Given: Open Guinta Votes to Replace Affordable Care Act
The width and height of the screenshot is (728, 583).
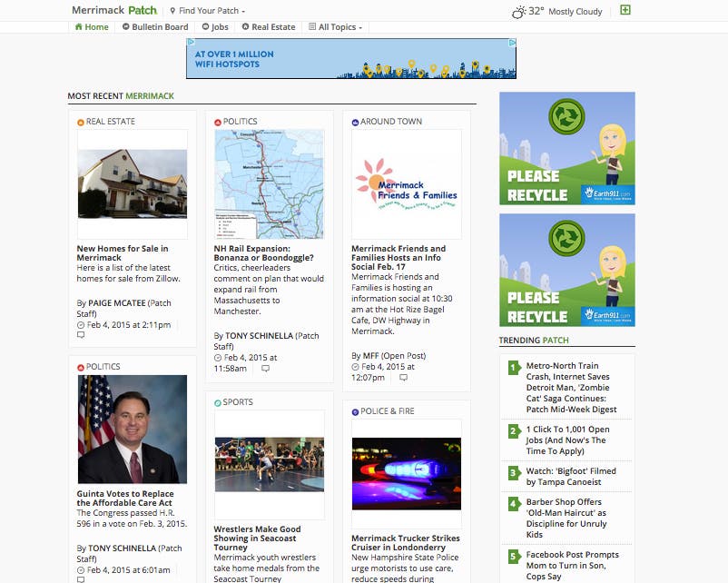Looking at the screenshot, I should pos(125,499).
